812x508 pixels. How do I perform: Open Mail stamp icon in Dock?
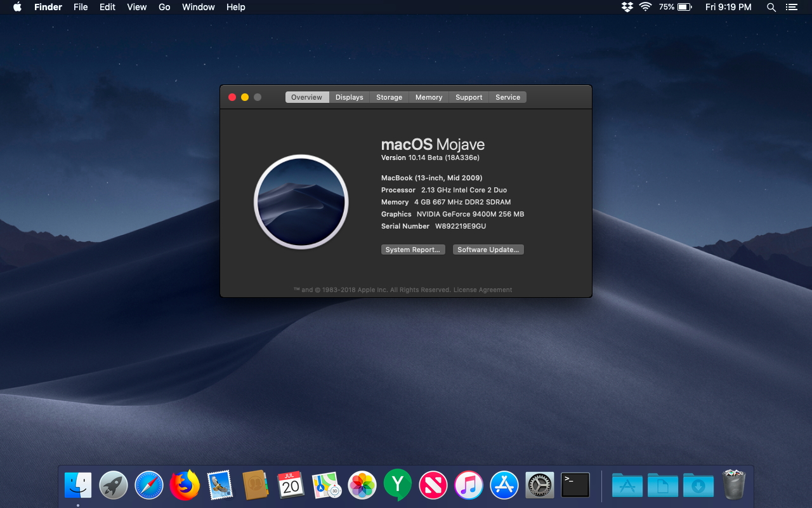click(220, 486)
